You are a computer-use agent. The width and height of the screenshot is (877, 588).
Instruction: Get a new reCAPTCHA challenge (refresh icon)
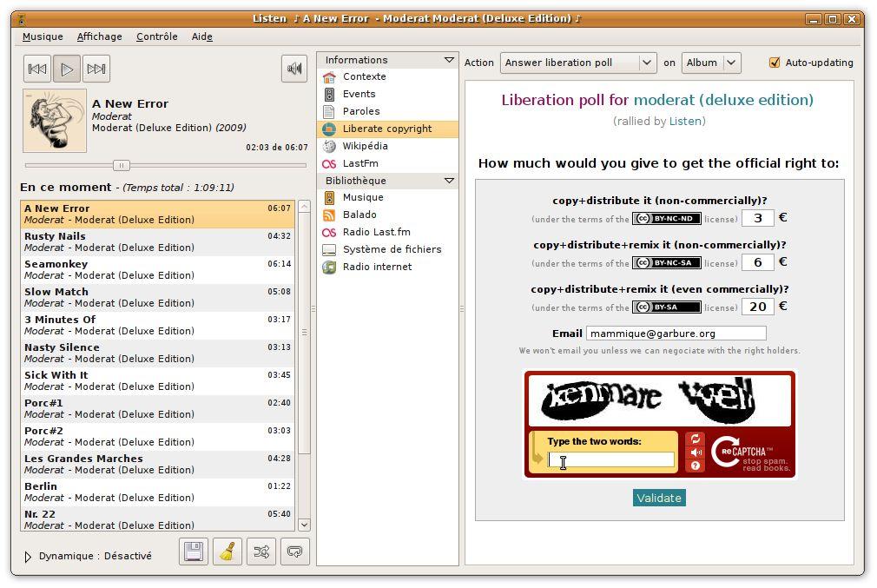tap(696, 439)
